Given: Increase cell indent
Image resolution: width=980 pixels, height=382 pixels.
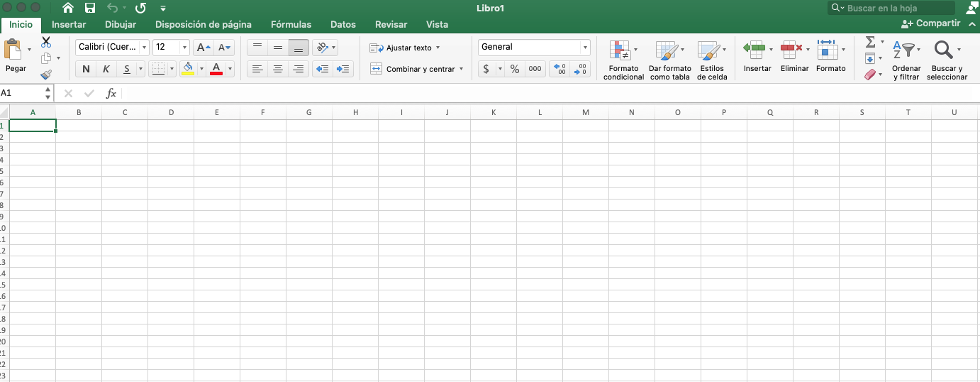Looking at the screenshot, I should pos(343,69).
